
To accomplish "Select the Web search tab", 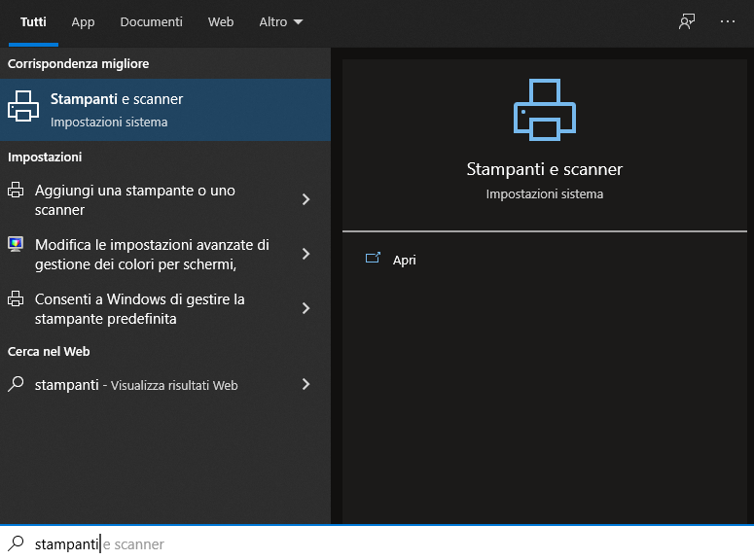I will click(x=220, y=22).
